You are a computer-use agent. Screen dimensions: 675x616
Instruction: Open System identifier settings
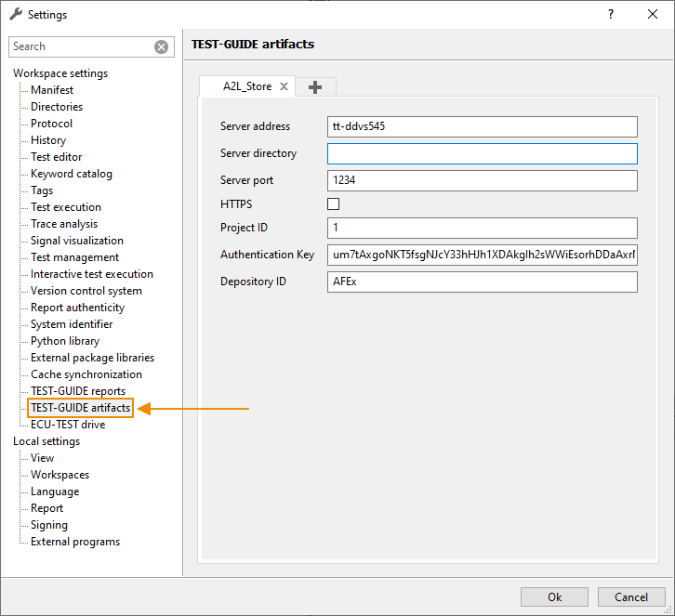tap(72, 324)
